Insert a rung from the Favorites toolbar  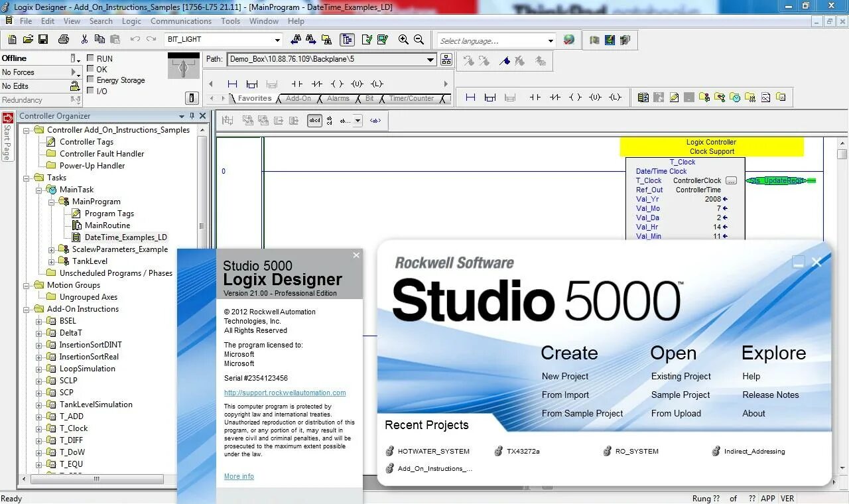232,84
